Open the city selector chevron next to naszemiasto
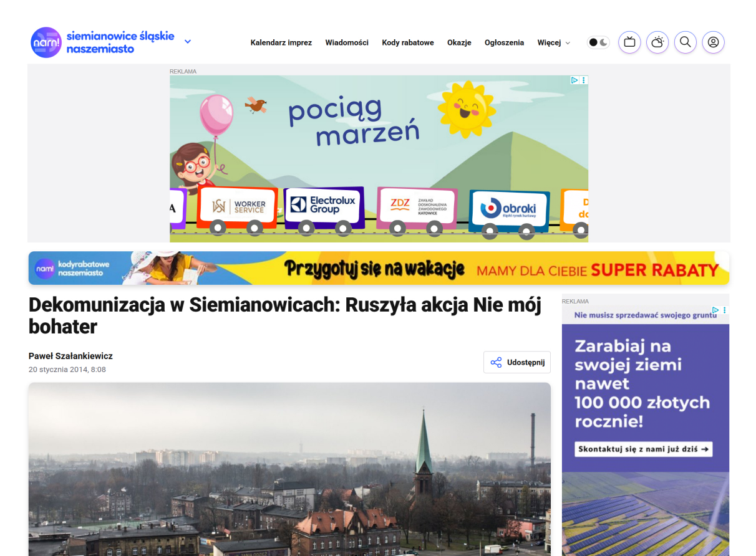 pos(187,41)
